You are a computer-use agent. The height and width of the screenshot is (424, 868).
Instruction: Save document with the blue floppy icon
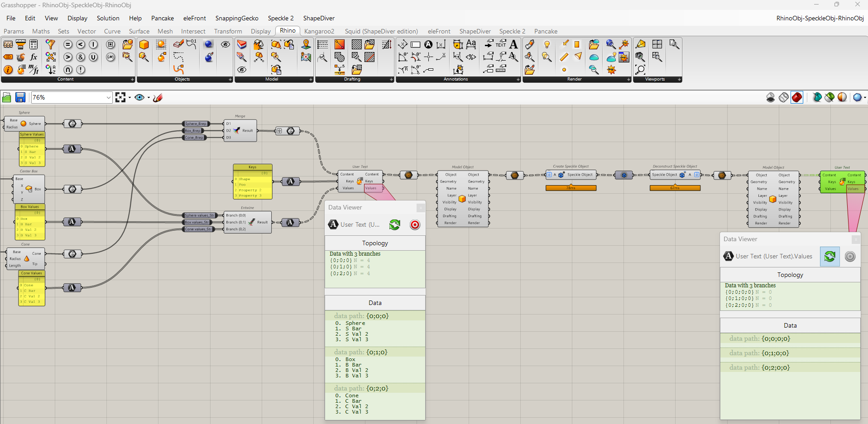tap(20, 97)
